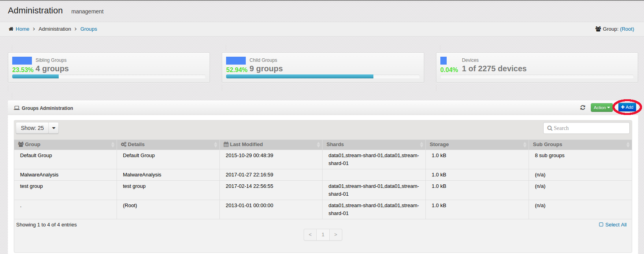Click the refresh icon in Groups Administration
The width and height of the screenshot is (644, 254).
[583, 108]
